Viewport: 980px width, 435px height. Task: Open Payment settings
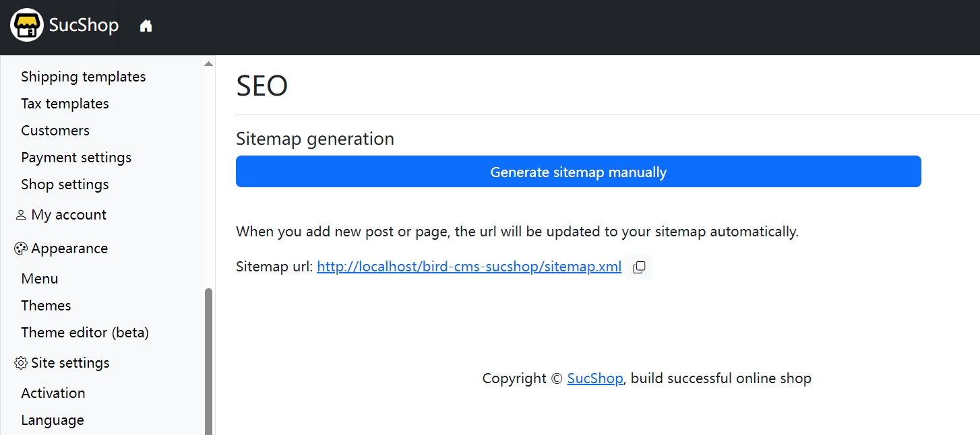(76, 158)
